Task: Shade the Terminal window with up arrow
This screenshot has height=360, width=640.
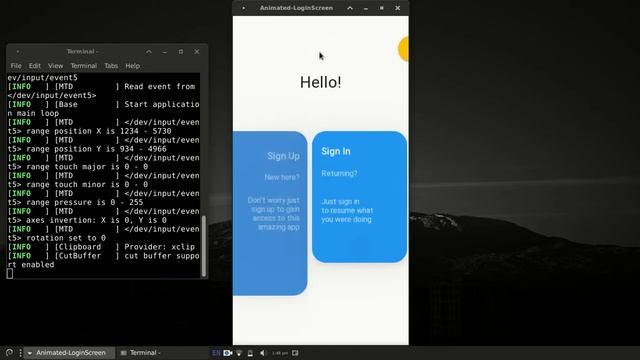Action: click(x=149, y=52)
